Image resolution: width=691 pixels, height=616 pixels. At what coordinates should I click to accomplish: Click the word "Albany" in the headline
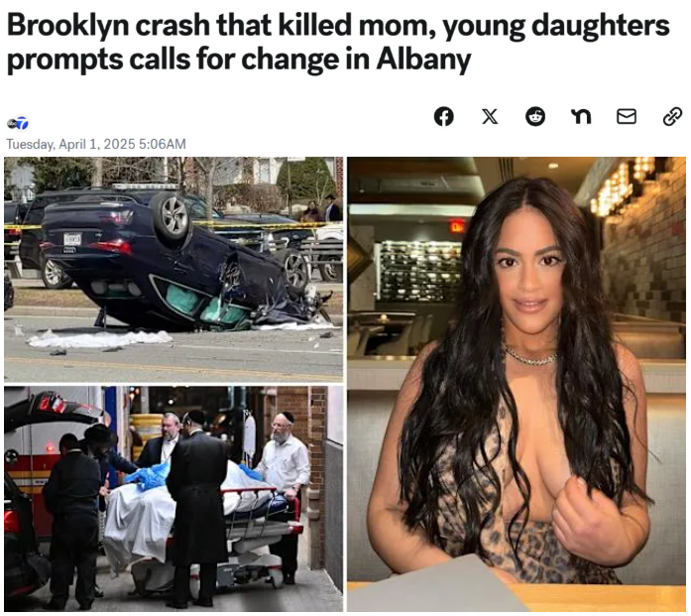pos(423,60)
